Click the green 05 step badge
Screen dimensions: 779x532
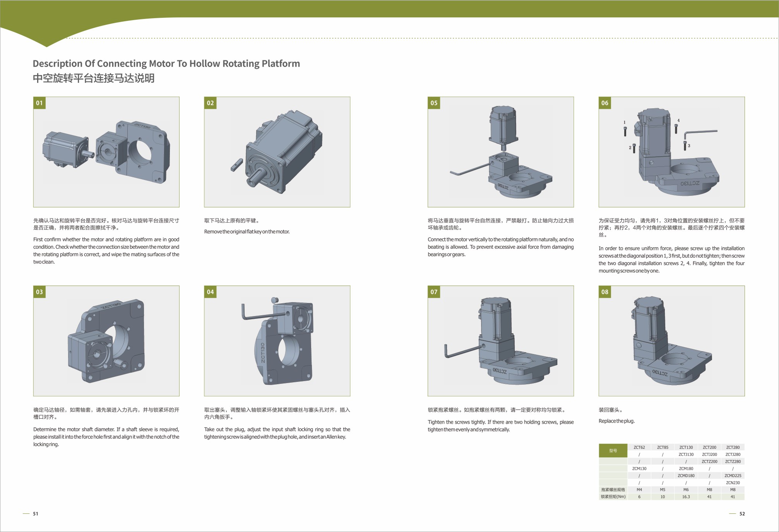point(434,103)
